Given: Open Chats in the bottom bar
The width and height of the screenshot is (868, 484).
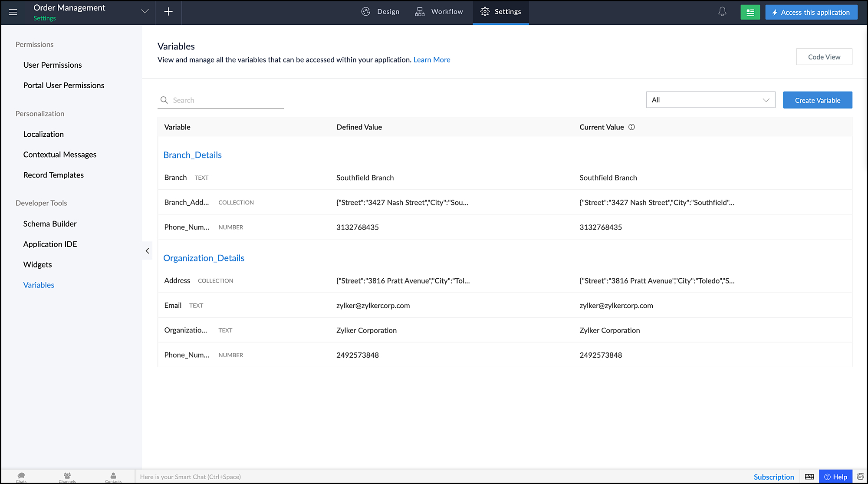Looking at the screenshot, I should point(21,477).
